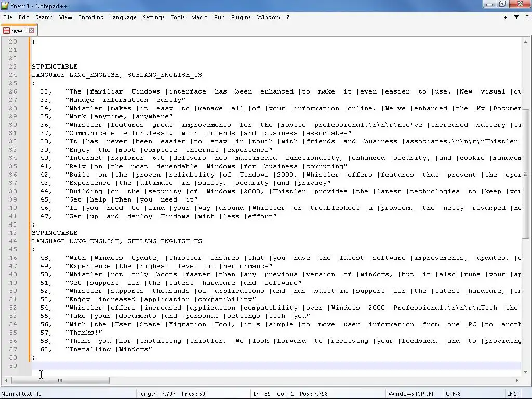
Task: Open the Plugins menu
Action: 241,17
